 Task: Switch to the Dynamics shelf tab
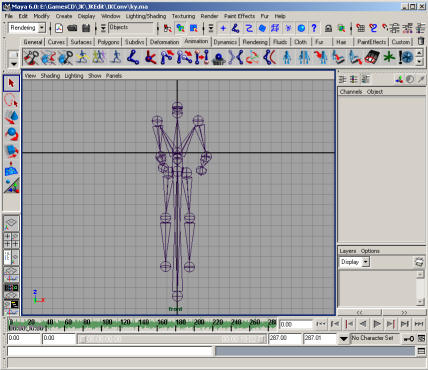coord(225,42)
